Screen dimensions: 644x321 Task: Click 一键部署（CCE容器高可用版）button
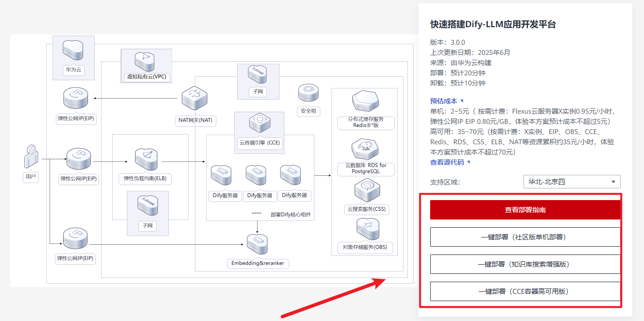pos(525,291)
